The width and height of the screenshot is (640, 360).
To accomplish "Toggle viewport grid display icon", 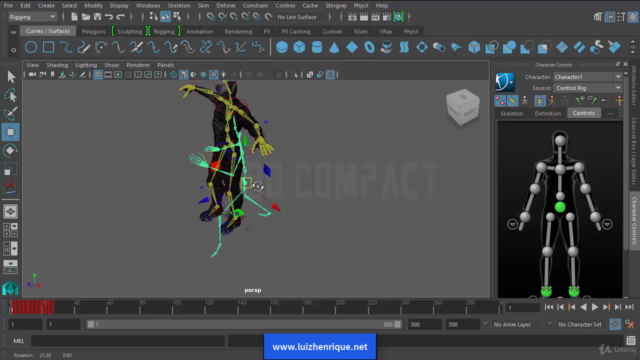I will pyautogui.click(x=98, y=75).
